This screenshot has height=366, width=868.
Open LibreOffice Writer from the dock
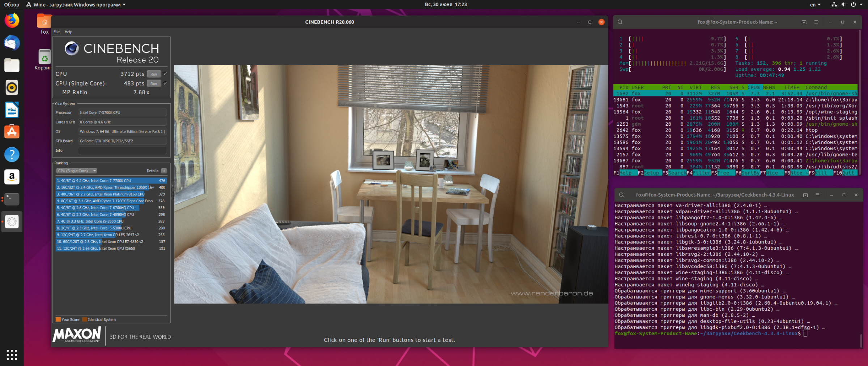point(12,110)
